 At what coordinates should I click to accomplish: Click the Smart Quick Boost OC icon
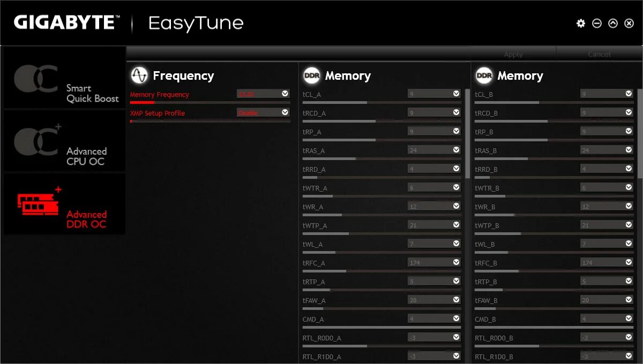point(35,78)
